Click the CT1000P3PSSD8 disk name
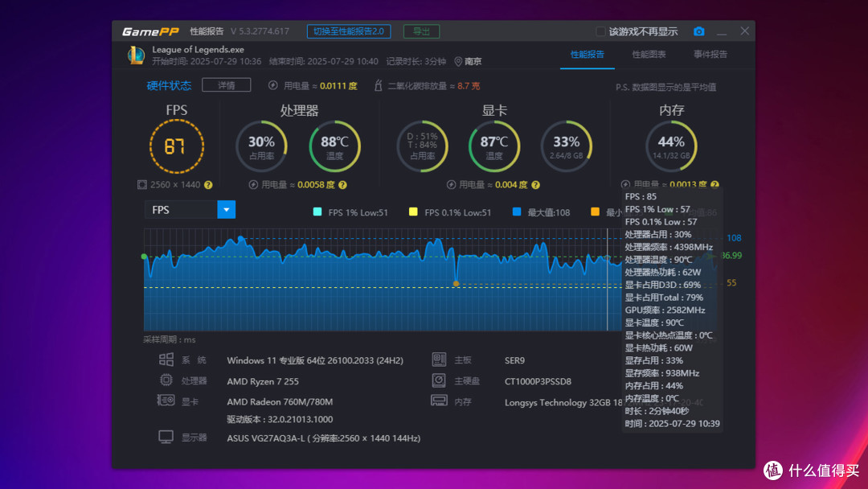This screenshot has height=489, width=868. pos(538,381)
